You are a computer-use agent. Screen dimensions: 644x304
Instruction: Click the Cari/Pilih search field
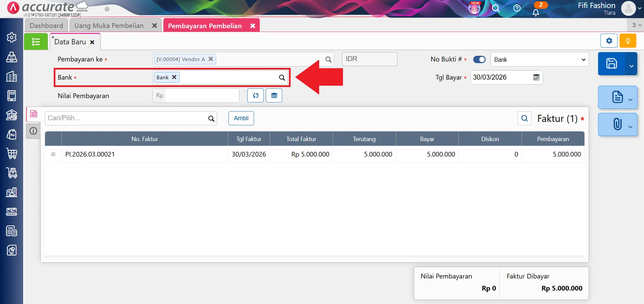tap(126, 118)
